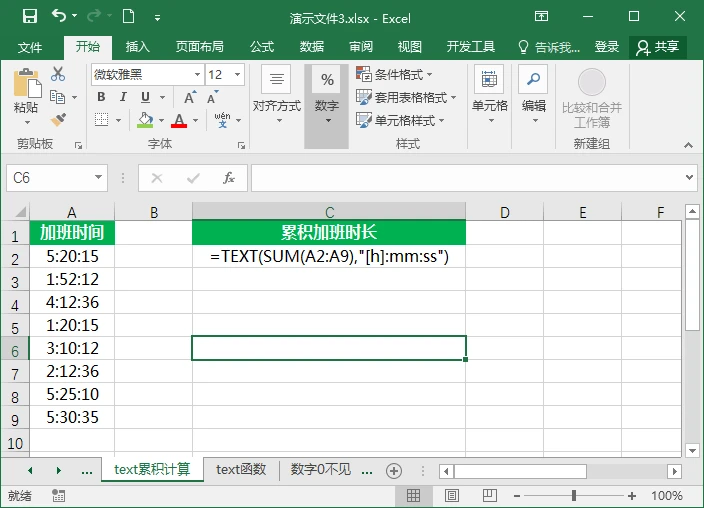Cut selection with the scissors icon

click(x=57, y=74)
